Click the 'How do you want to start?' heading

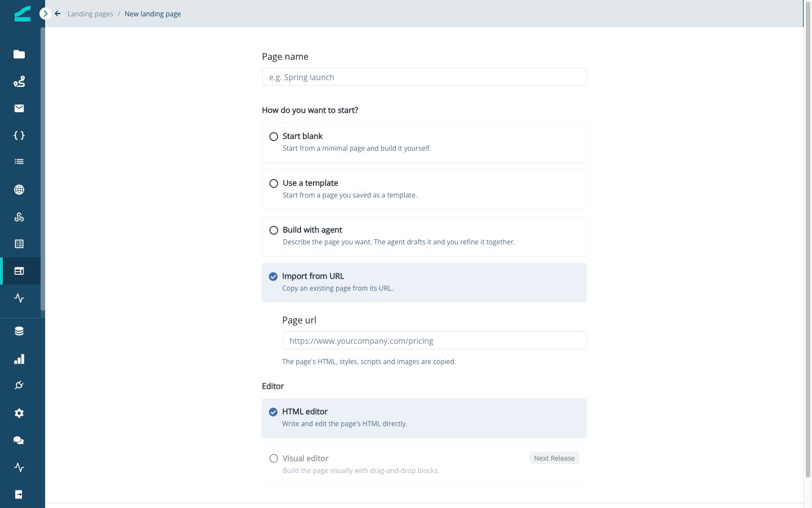click(310, 110)
